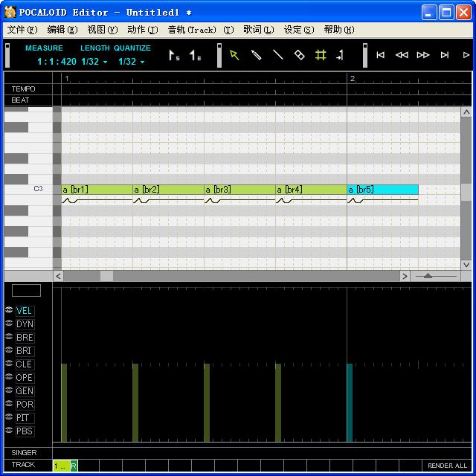The height and width of the screenshot is (476, 476).
Task: Rewind playback with the double-left arrows
Action: 402,55
